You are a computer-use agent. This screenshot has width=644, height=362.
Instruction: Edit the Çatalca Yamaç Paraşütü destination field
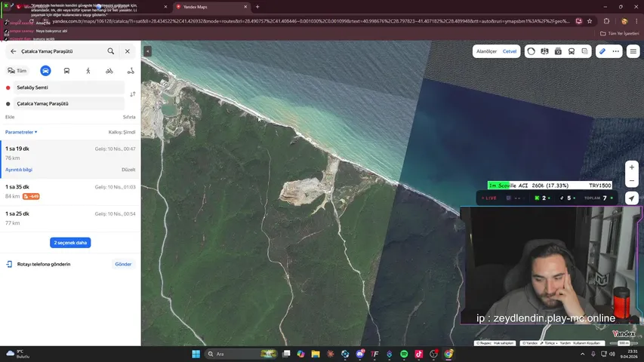[69, 103]
